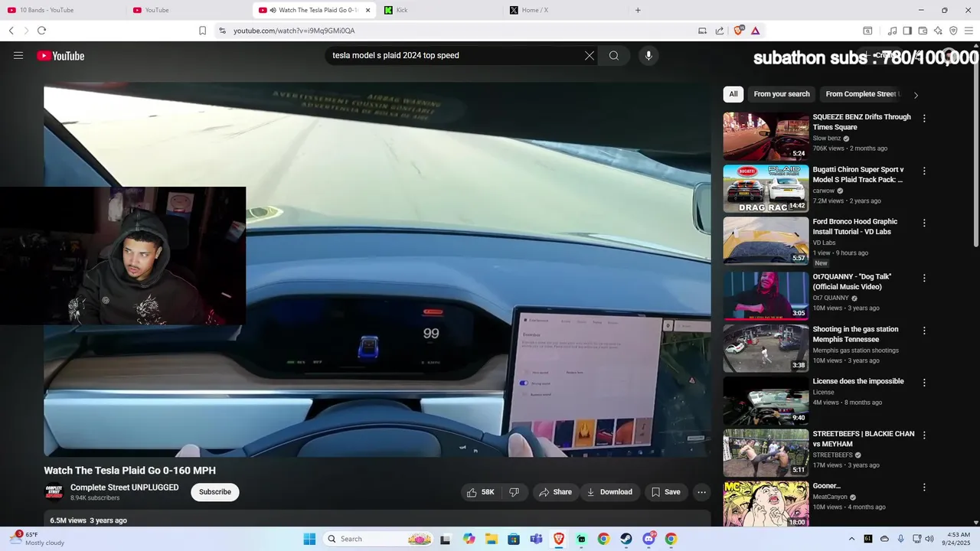Image resolution: width=980 pixels, height=551 pixels.
Task: Open the Complete Street channel avatar
Action: pos(54,492)
